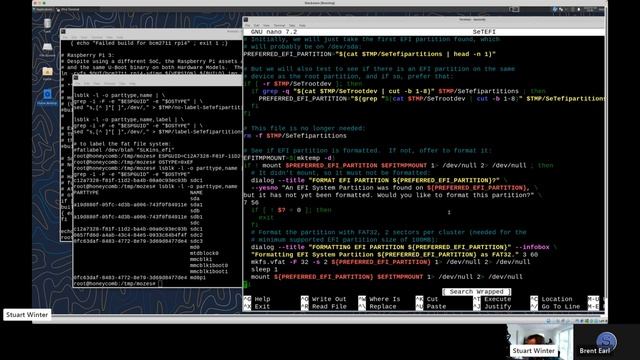
Task: Click the '#fatlabel /dev/blah' line
Action: pos(124,150)
